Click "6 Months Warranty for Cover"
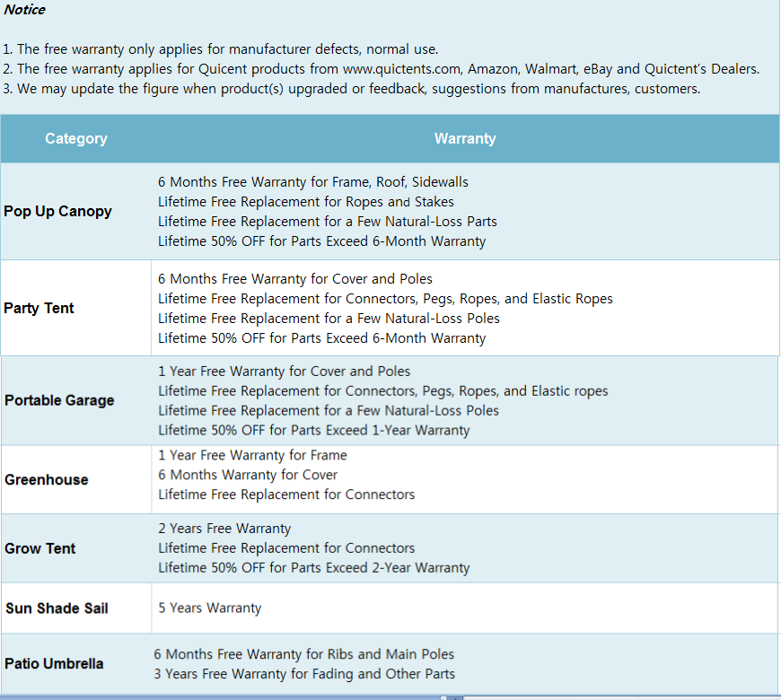The image size is (781, 700). tap(248, 475)
